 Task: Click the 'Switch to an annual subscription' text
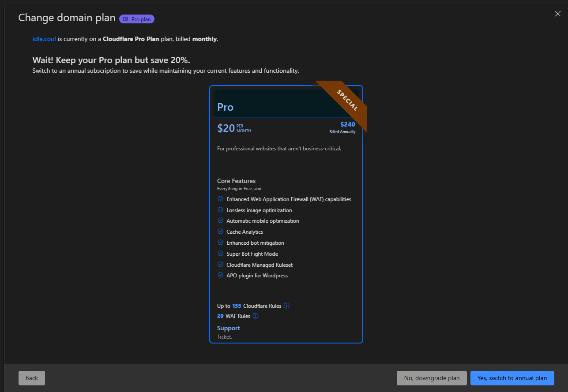click(166, 71)
